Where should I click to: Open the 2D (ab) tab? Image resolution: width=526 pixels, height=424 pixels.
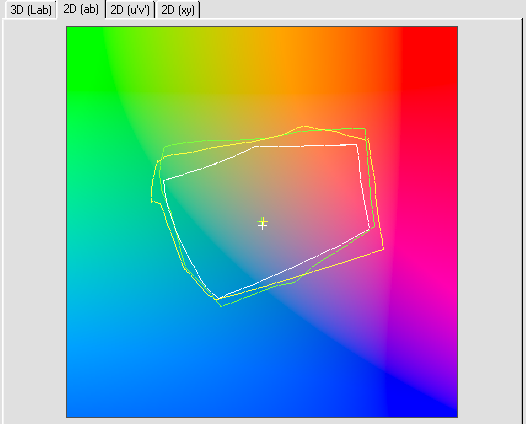[81, 9]
